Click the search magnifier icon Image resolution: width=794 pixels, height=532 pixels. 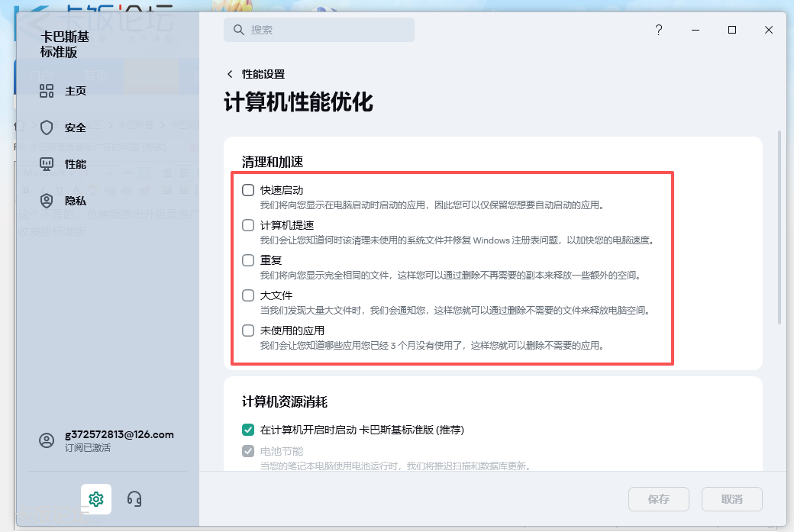[x=239, y=29]
